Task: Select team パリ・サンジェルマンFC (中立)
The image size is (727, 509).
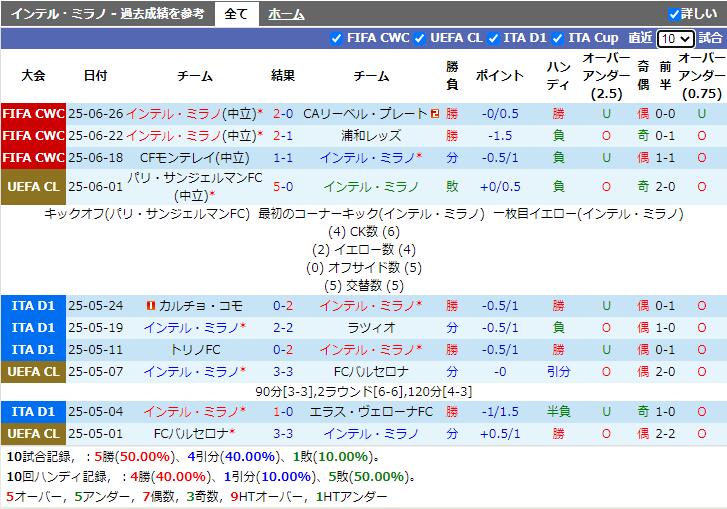Action: (195, 187)
